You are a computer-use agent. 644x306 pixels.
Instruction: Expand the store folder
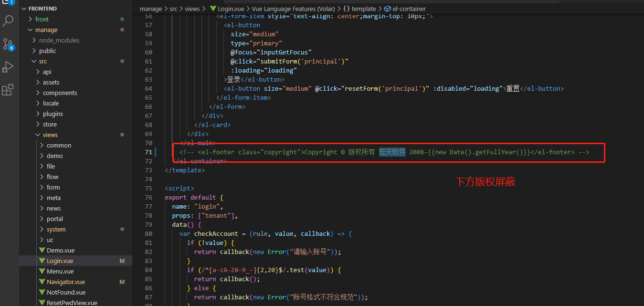click(50, 124)
